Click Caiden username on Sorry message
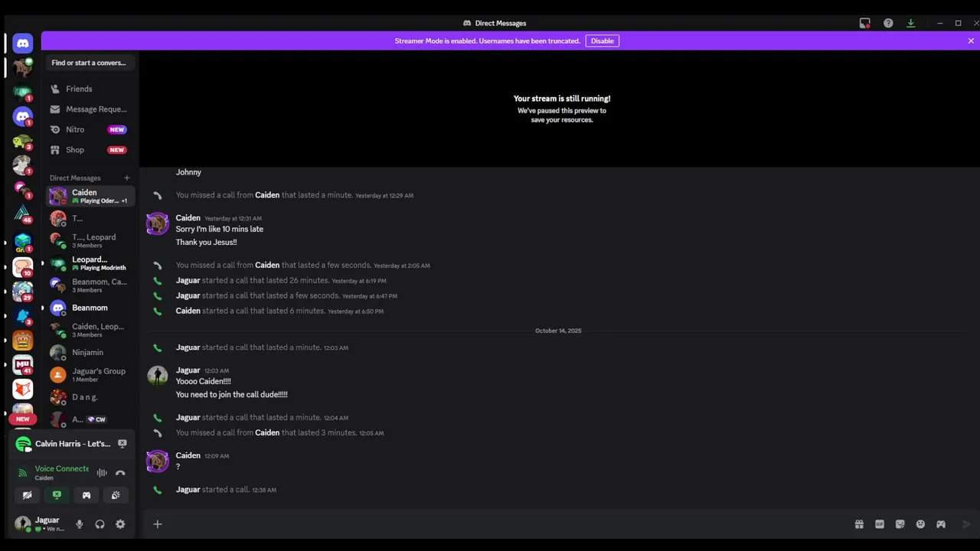The image size is (980, 551). tap(188, 218)
